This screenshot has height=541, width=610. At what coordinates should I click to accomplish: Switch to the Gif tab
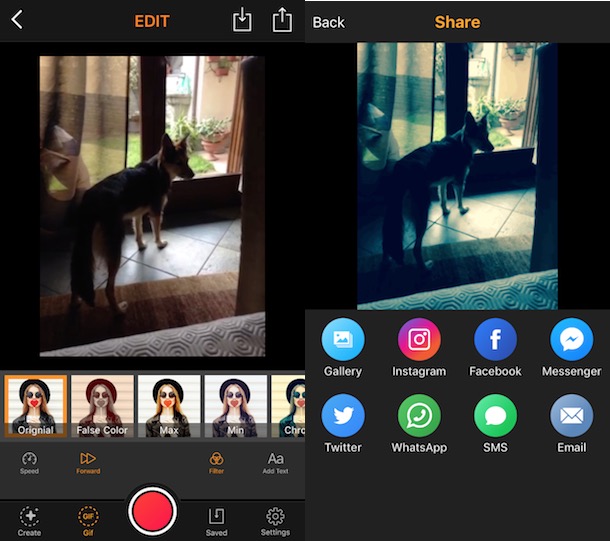pos(88,521)
